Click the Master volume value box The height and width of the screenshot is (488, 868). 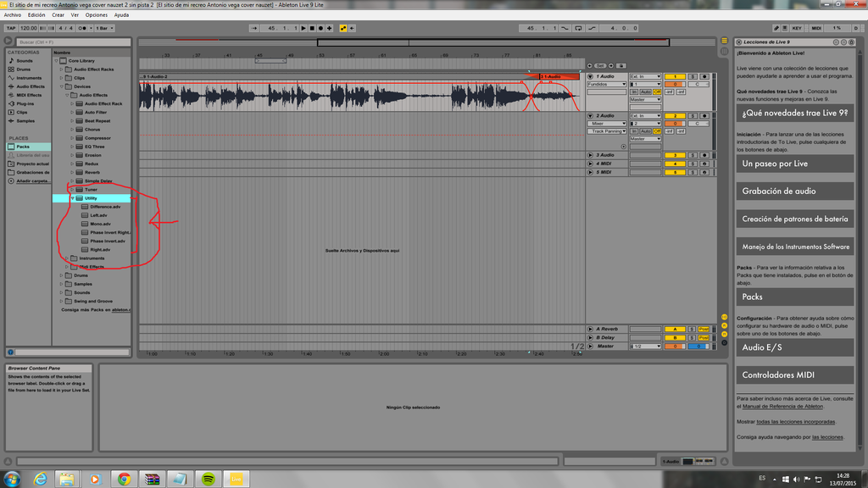pyautogui.click(x=675, y=346)
